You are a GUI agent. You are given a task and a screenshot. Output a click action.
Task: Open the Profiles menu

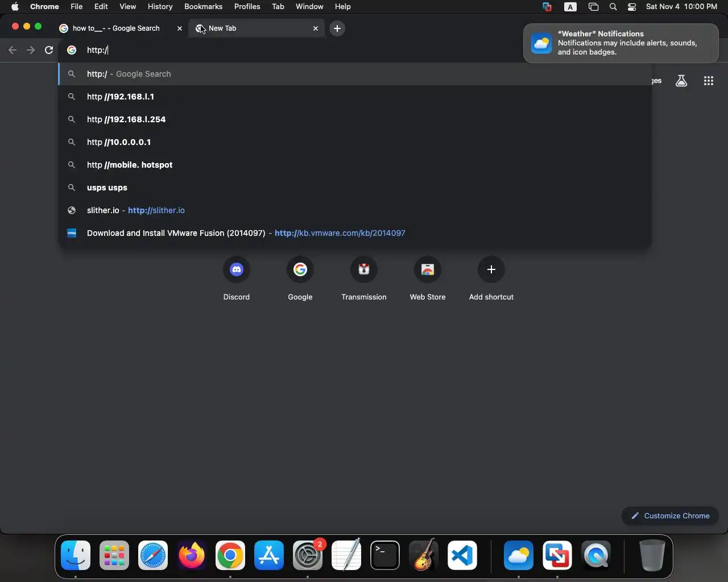(x=247, y=7)
